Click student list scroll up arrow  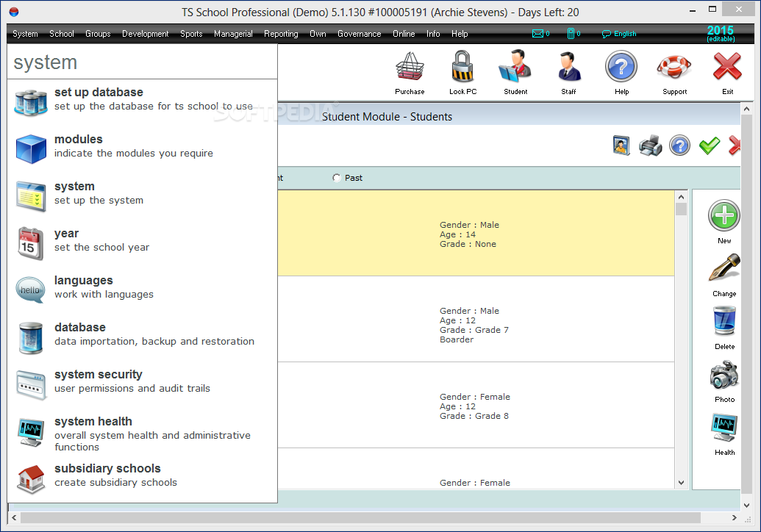[x=681, y=197]
